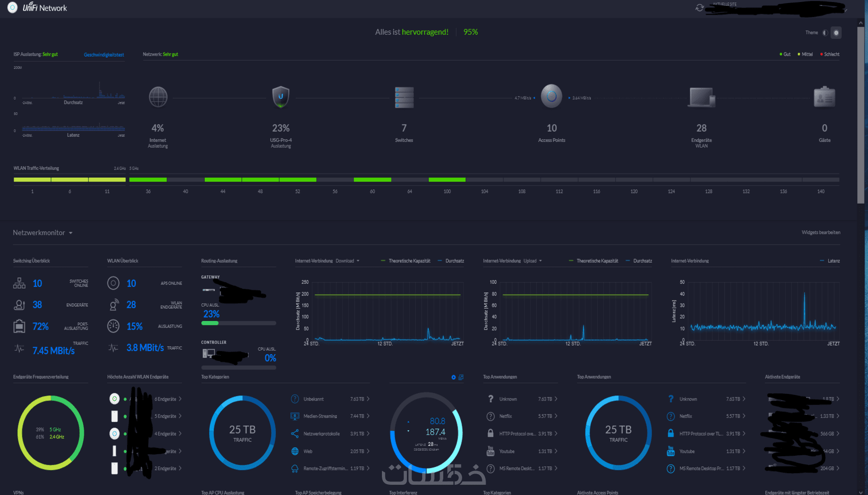Change Upload dropdown in Internet-Verbindung chart

[533, 261]
